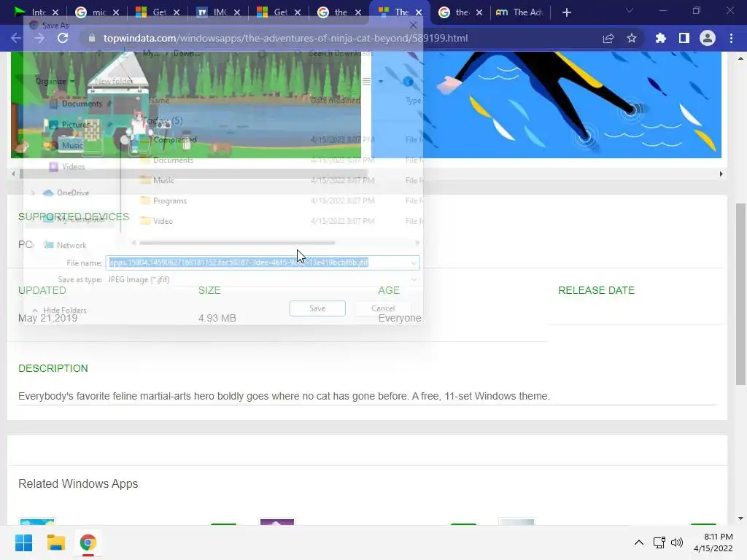Select Documents in the navigation tree

[x=82, y=104]
